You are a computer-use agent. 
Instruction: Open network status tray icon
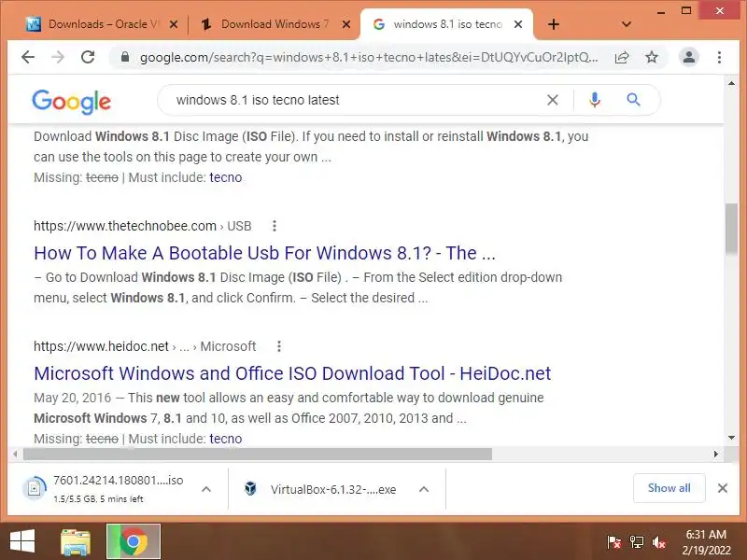click(x=637, y=542)
